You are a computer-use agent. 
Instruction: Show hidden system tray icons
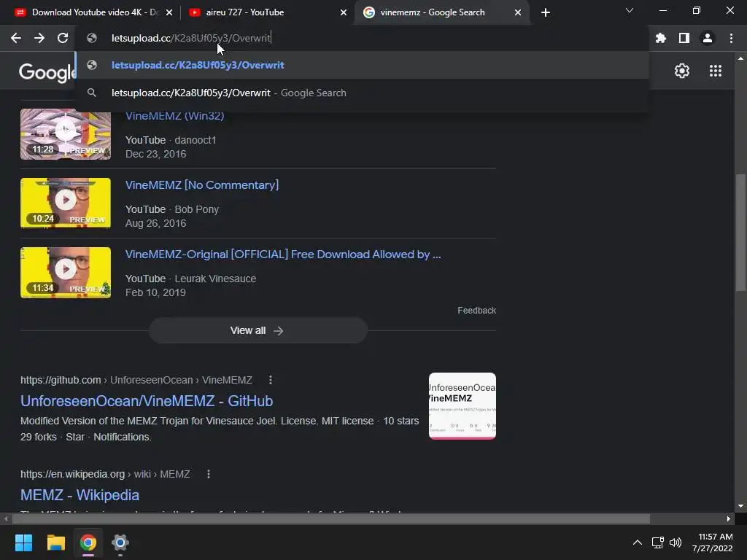coord(637,542)
